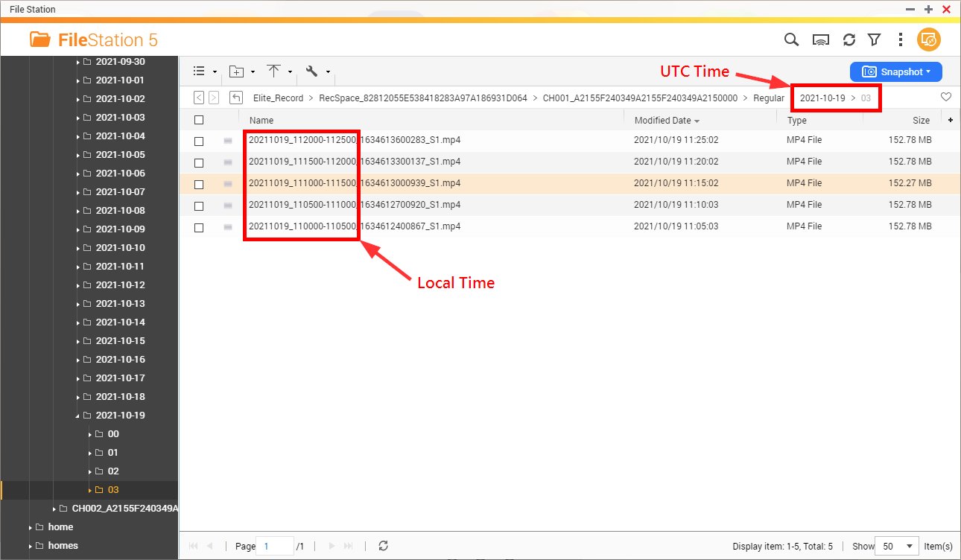Open the Snapshot dropdown button
This screenshot has width=961, height=560.
pos(896,71)
